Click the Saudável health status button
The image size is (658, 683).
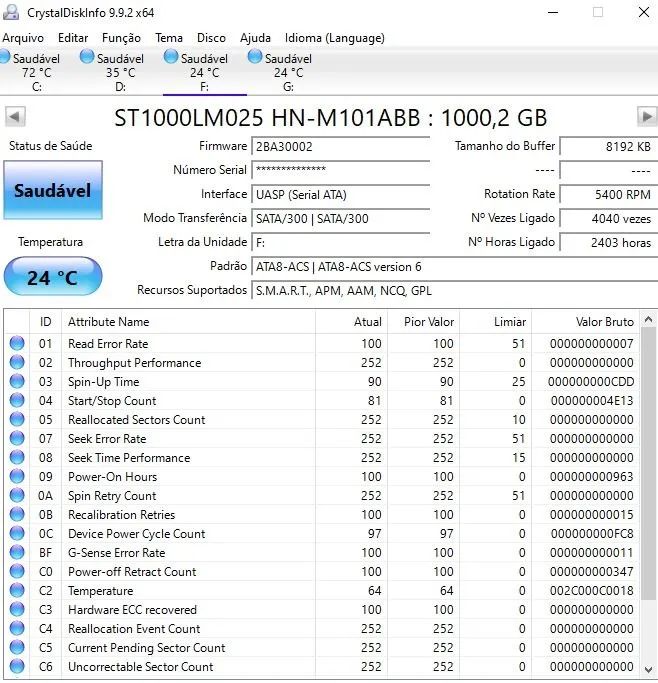[53, 190]
